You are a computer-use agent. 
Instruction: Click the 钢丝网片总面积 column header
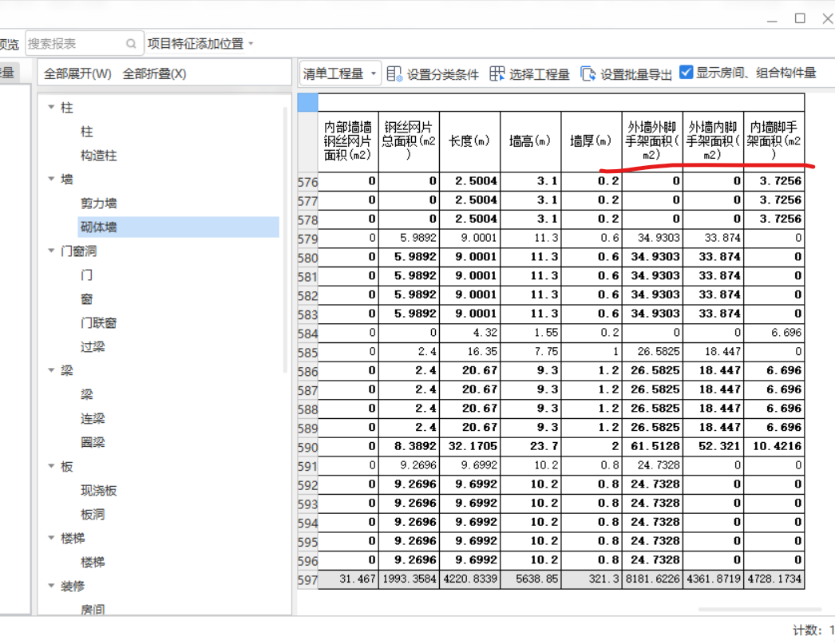[409, 141]
